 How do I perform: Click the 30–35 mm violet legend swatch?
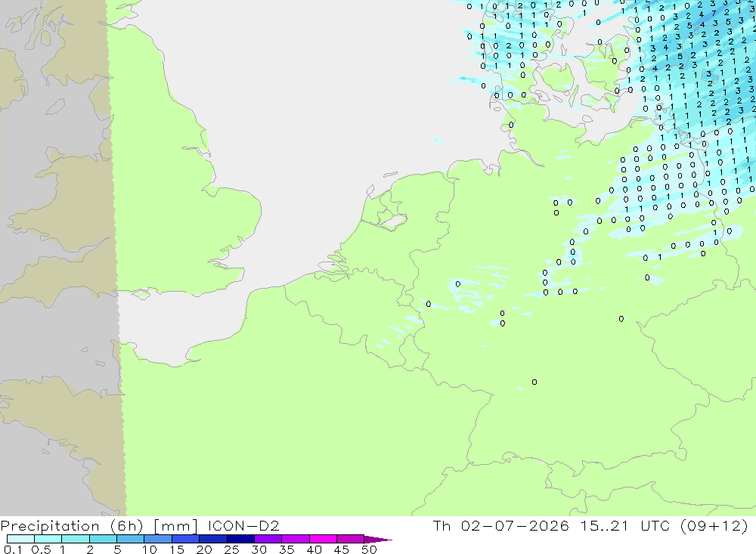pyautogui.click(x=268, y=539)
